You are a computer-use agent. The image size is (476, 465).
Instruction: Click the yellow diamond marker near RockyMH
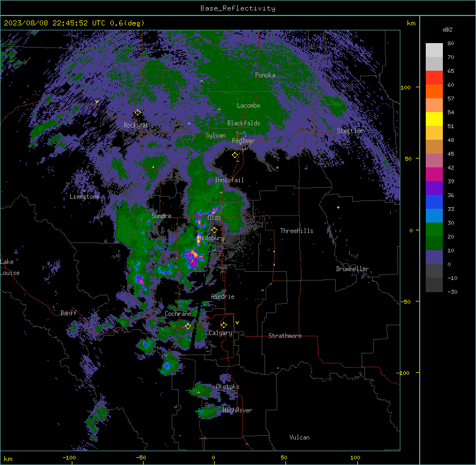click(138, 113)
